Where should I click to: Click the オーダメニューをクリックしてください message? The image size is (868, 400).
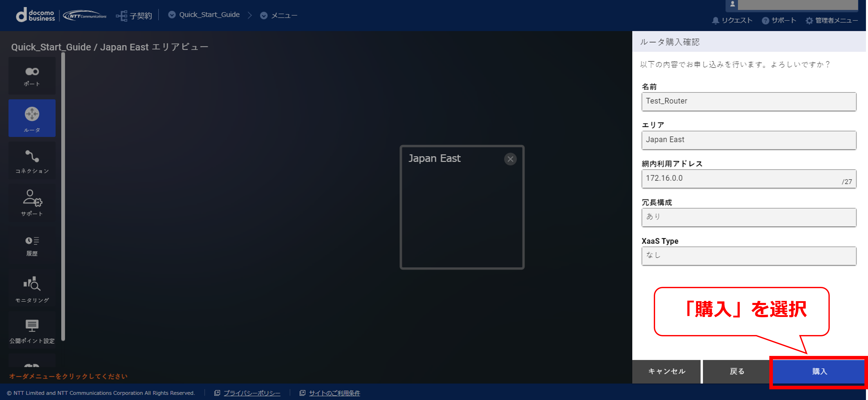(x=68, y=376)
